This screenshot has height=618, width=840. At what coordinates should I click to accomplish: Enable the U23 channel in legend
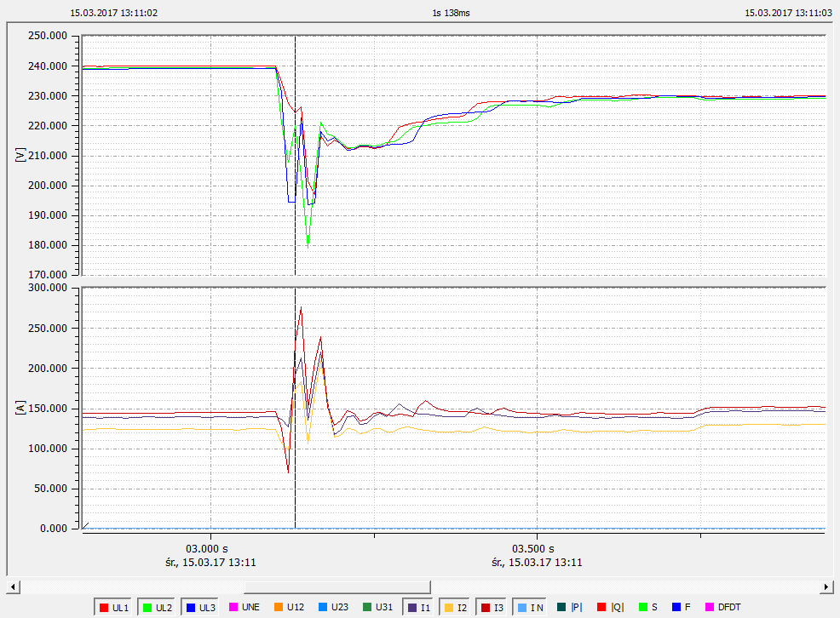click(x=333, y=607)
